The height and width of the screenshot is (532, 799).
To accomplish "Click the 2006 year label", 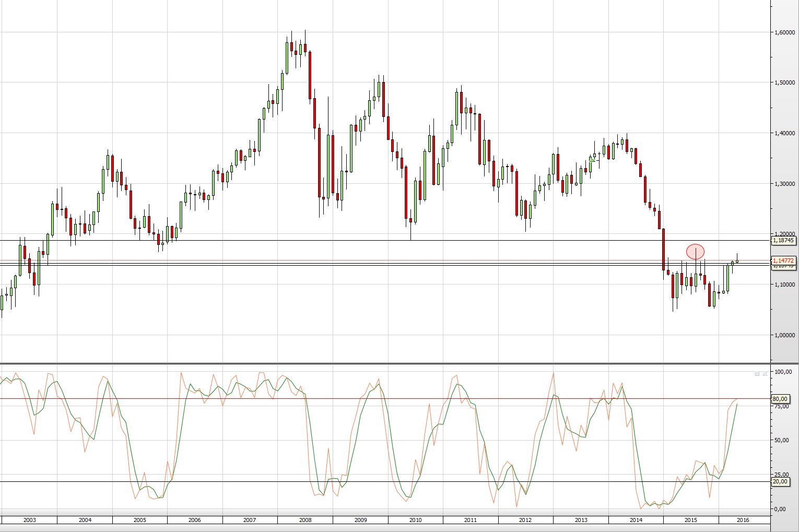I will point(194,520).
